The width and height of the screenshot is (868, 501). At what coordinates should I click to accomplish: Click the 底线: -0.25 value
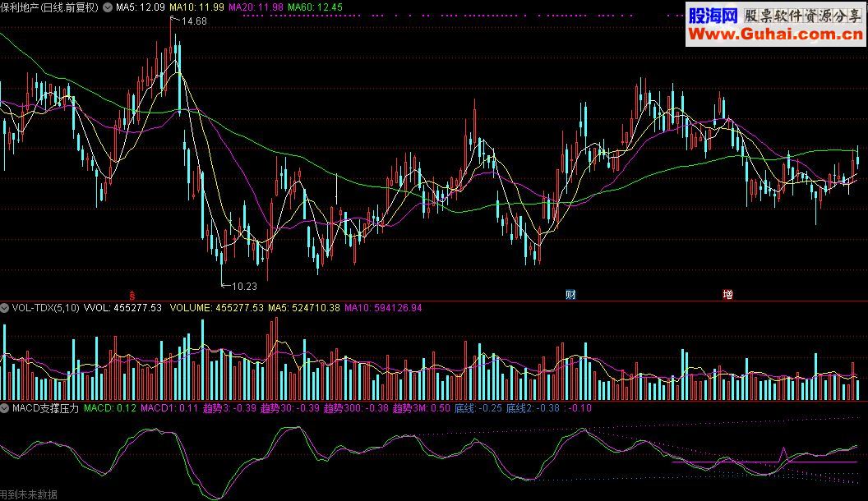478,408
